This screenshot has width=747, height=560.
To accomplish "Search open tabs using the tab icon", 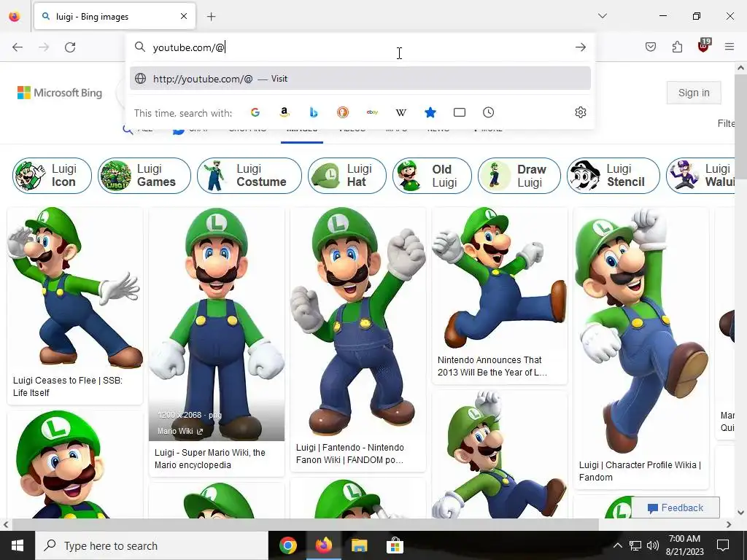I will [x=460, y=112].
